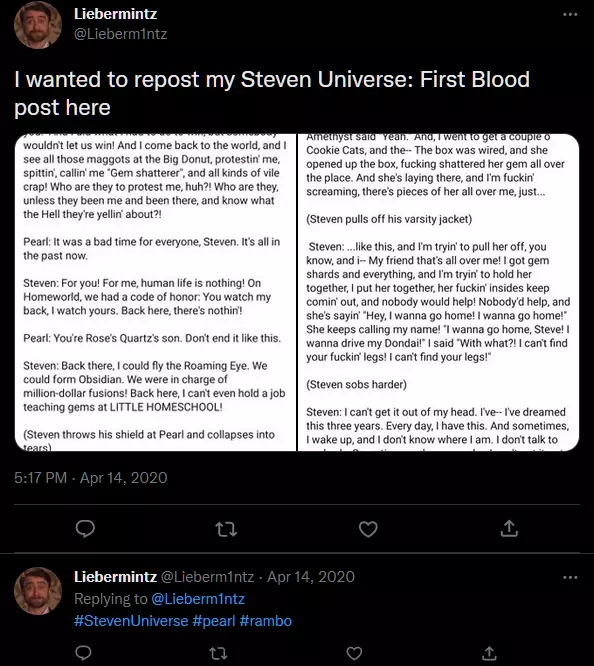Like the hashtag reply tweet

click(354, 653)
